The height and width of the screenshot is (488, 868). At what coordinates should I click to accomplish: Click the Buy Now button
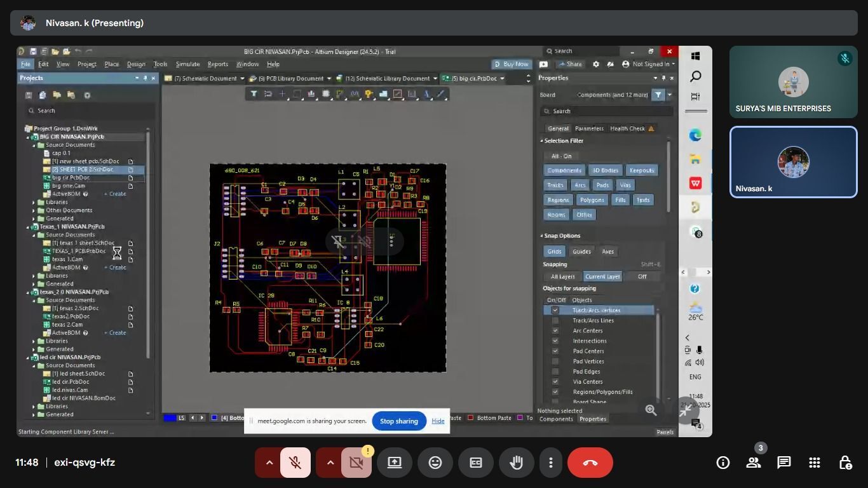tap(512, 64)
